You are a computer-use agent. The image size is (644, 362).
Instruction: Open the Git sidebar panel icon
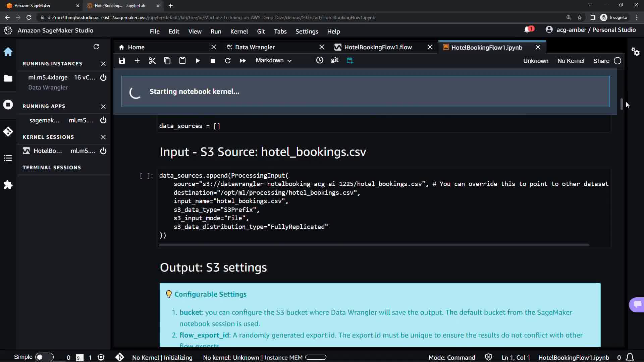coord(8,131)
